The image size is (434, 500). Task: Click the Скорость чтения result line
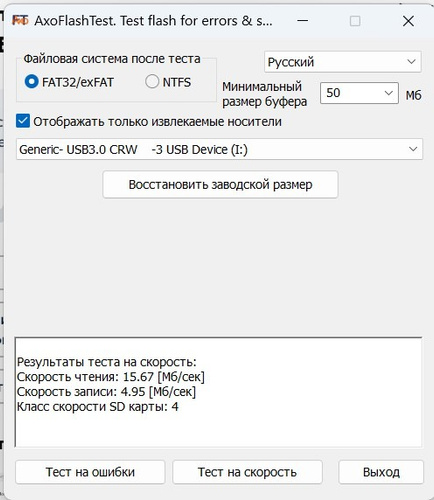[x=111, y=377]
